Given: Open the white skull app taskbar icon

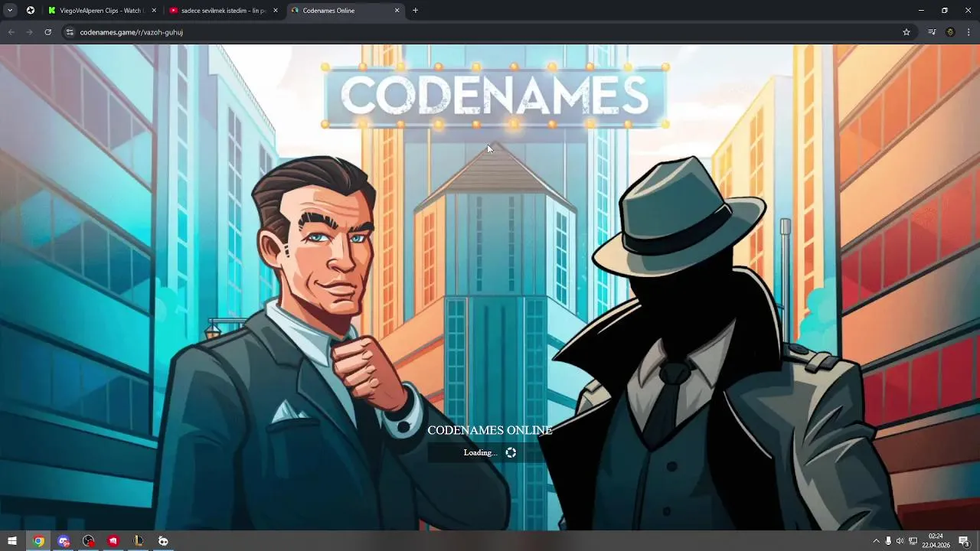Looking at the screenshot, I should tap(163, 541).
